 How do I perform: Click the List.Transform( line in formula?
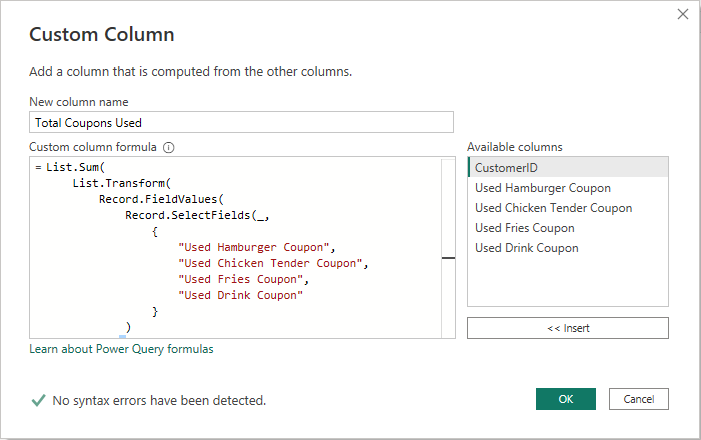(x=122, y=183)
